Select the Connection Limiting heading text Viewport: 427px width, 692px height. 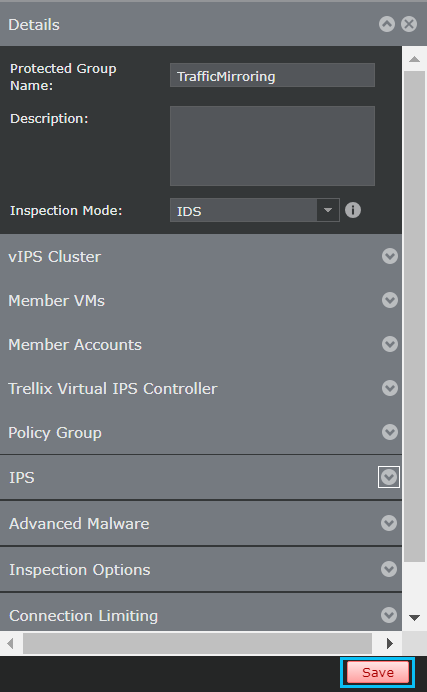83,616
